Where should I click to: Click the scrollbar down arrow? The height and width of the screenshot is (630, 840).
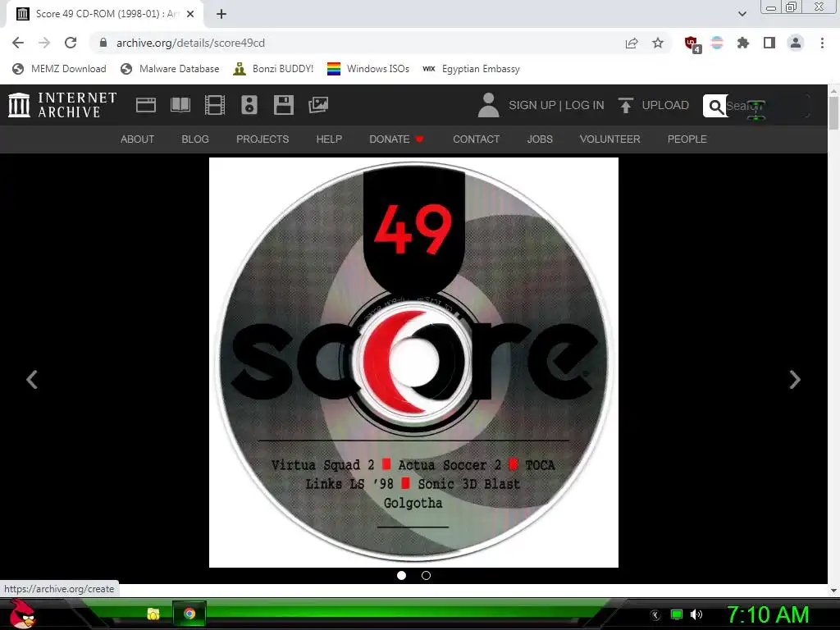click(833, 590)
